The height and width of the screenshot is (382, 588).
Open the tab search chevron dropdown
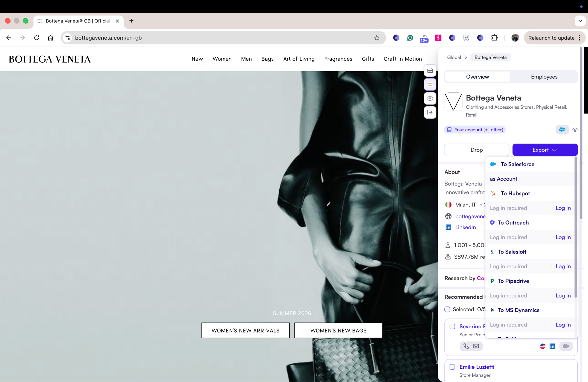click(580, 21)
